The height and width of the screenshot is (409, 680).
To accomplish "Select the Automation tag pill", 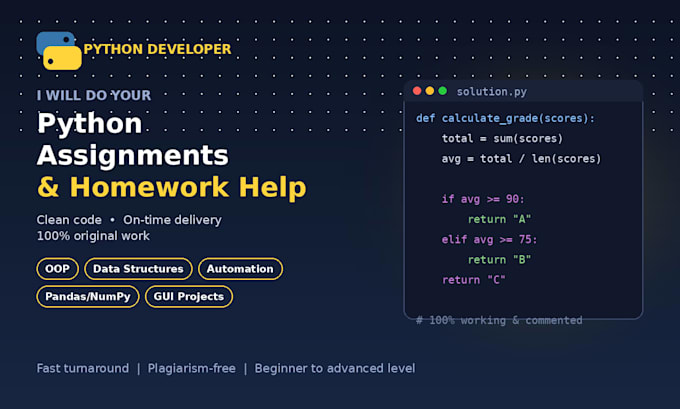I will pyautogui.click(x=240, y=269).
